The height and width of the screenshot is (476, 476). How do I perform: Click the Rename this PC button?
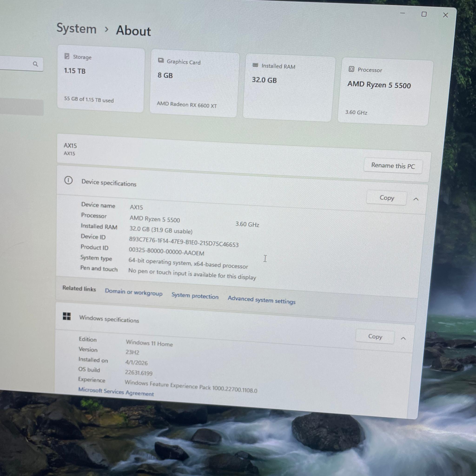393,166
